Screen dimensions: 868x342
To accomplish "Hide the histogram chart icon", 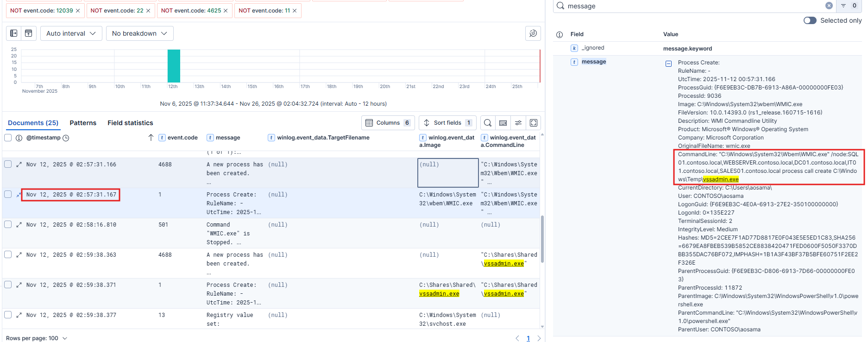I will (x=28, y=33).
